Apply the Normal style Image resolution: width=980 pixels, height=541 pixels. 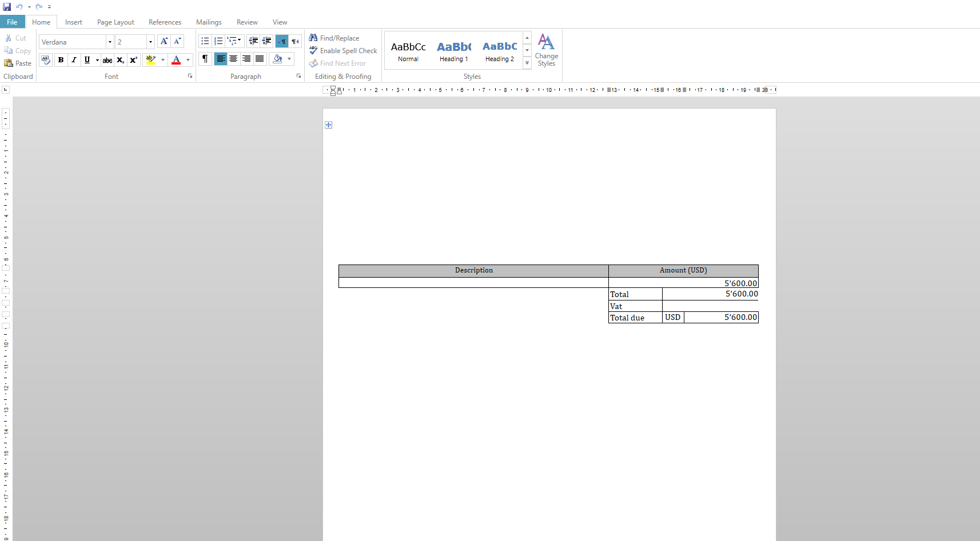(x=408, y=51)
